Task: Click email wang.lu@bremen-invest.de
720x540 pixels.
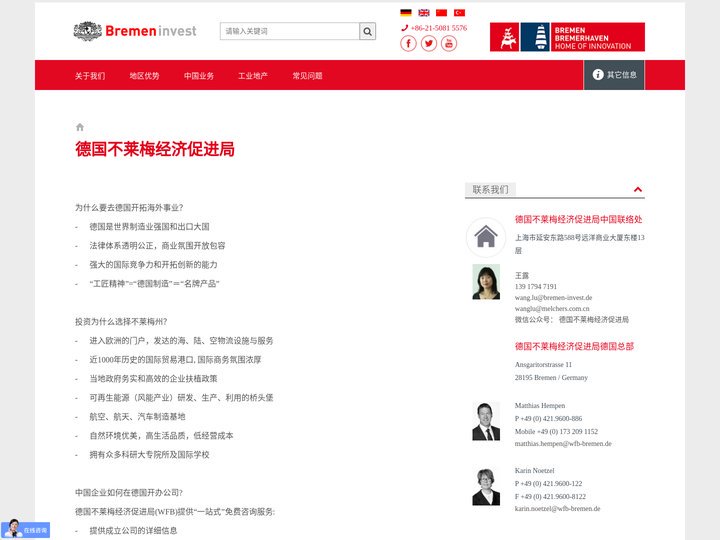Action: point(553,298)
